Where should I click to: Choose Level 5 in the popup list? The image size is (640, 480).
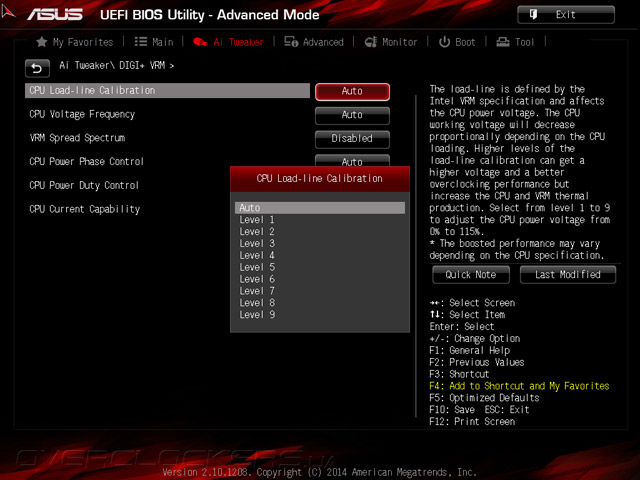320,267
